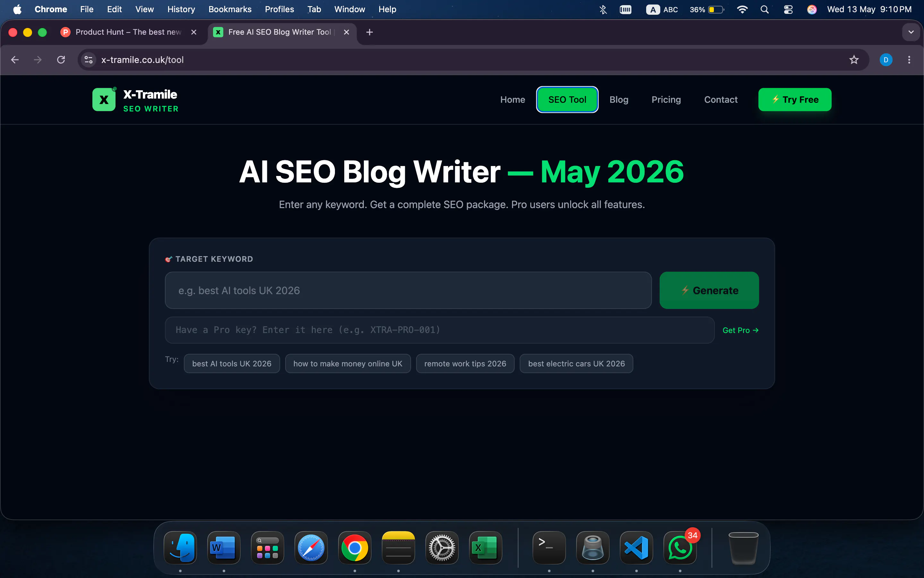Open a new browser tab
This screenshot has height=578, width=924.
click(369, 32)
